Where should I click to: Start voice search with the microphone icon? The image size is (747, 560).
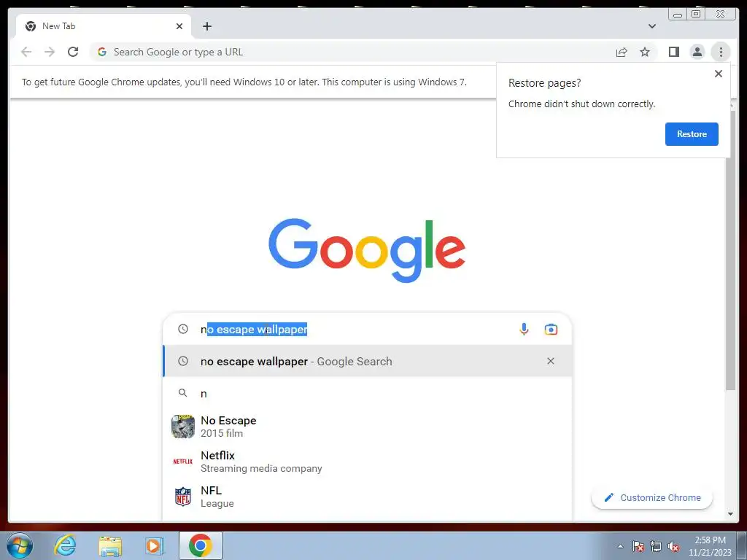coord(524,329)
